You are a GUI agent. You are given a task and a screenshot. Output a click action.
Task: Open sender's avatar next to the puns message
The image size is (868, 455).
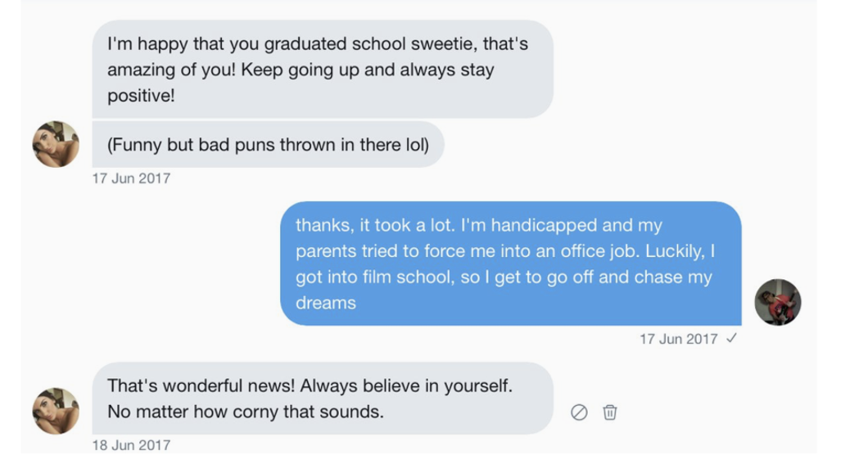tap(56, 144)
